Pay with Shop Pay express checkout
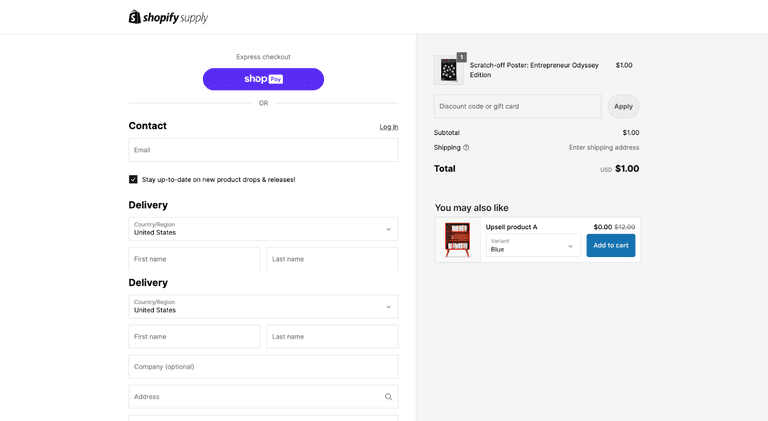The width and height of the screenshot is (768, 421). (x=263, y=79)
